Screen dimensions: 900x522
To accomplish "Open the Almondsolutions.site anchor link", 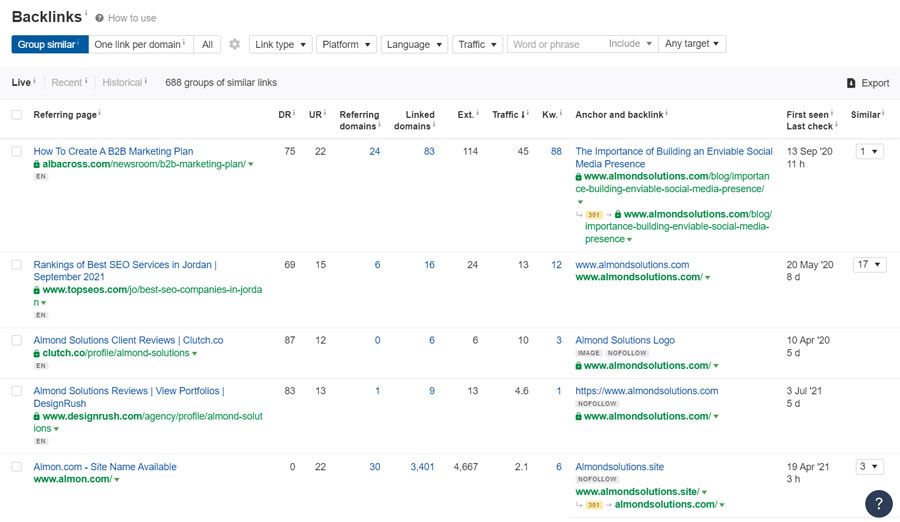I will pos(619,467).
